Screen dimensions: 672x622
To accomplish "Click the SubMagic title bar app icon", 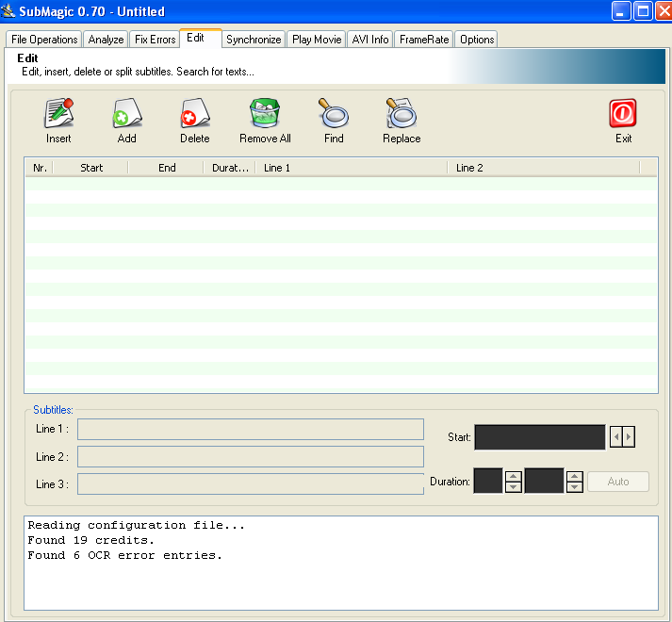I will pyautogui.click(x=8, y=10).
